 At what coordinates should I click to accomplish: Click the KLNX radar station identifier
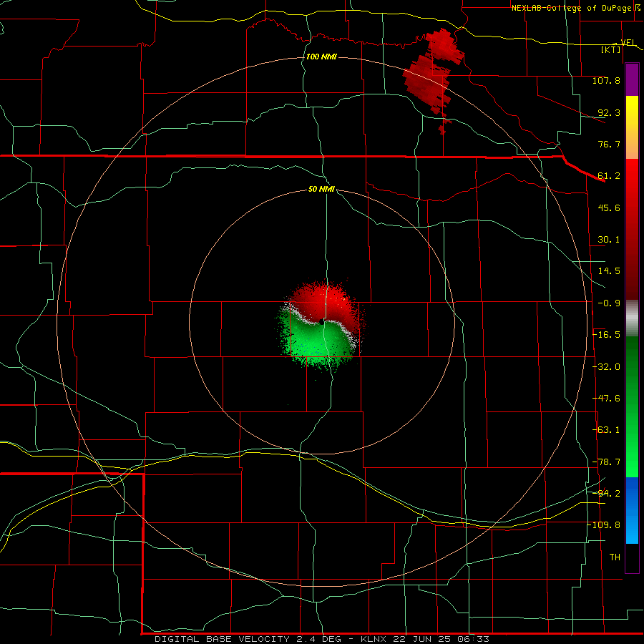[373, 639]
